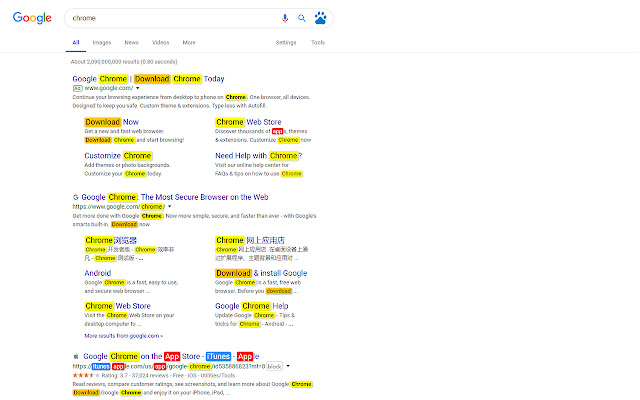Click the https://www.google.com/chrome/ URL text
The width and height of the screenshot is (640, 400).
(x=119, y=207)
